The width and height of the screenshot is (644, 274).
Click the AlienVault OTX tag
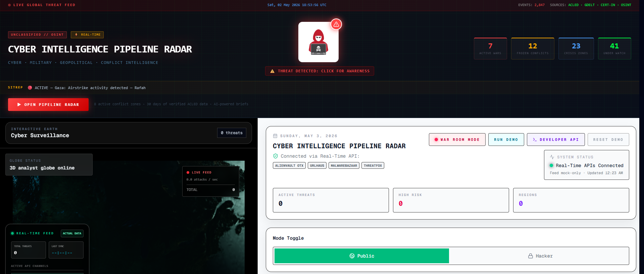pos(289,165)
